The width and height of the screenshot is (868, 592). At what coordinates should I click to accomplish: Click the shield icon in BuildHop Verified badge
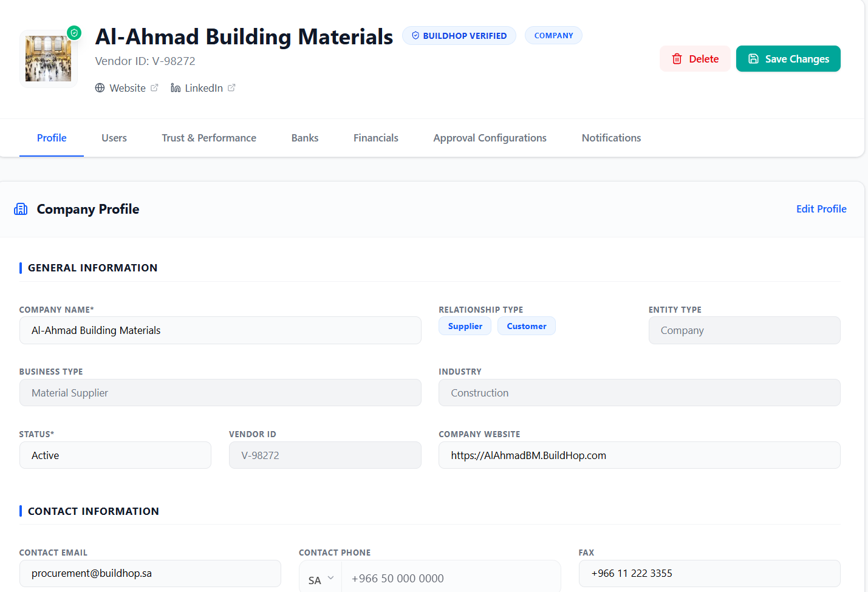[415, 36]
